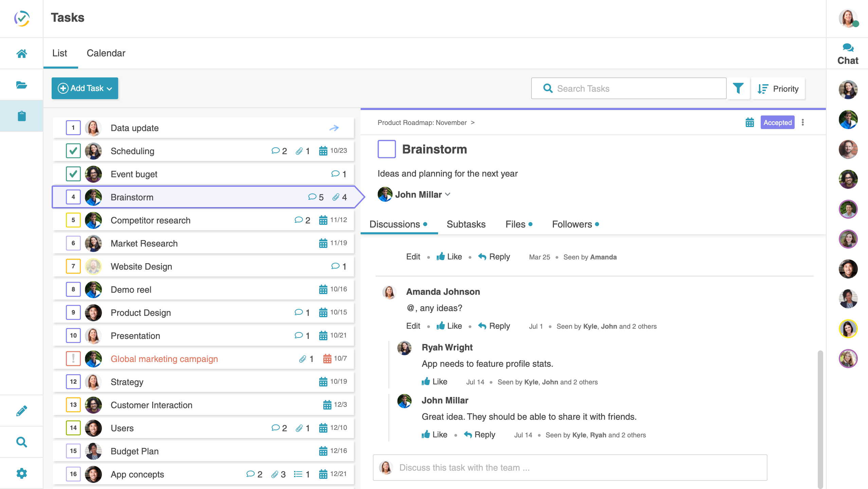
Task: Click Edit on the Mar 25 comment
Action: pos(413,257)
